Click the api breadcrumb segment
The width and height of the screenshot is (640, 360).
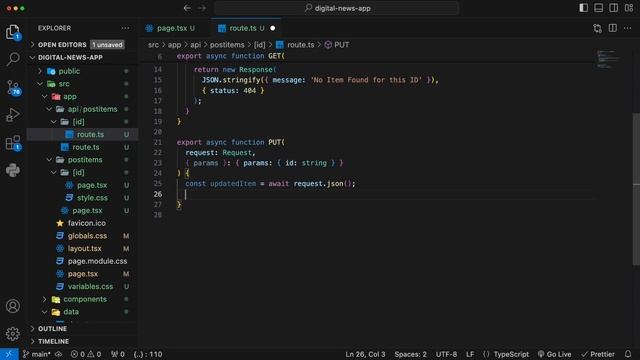tap(196, 45)
